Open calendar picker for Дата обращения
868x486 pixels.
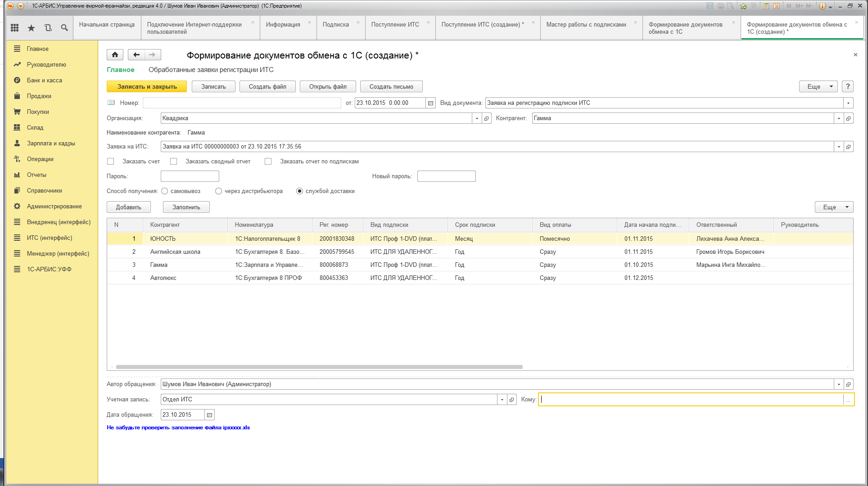(209, 415)
